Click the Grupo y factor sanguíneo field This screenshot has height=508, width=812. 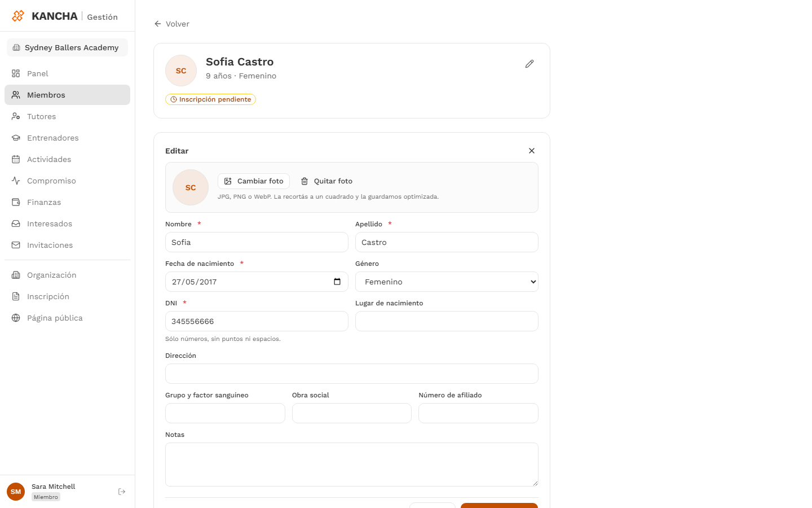coord(225,413)
